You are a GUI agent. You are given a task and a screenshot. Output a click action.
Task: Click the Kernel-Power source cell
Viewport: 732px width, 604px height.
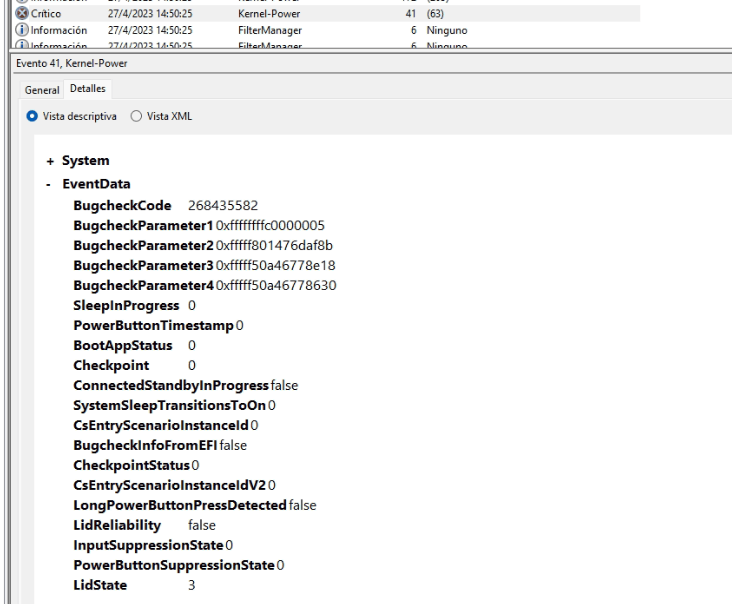tap(269, 14)
